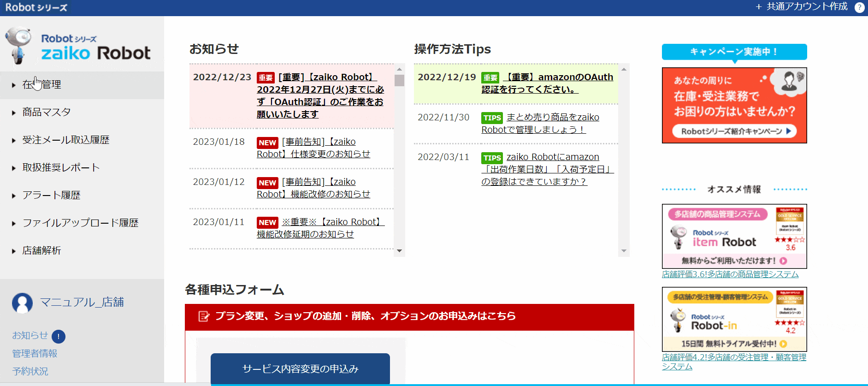Open the 機能改修のお知らせ notice link

[313, 188]
